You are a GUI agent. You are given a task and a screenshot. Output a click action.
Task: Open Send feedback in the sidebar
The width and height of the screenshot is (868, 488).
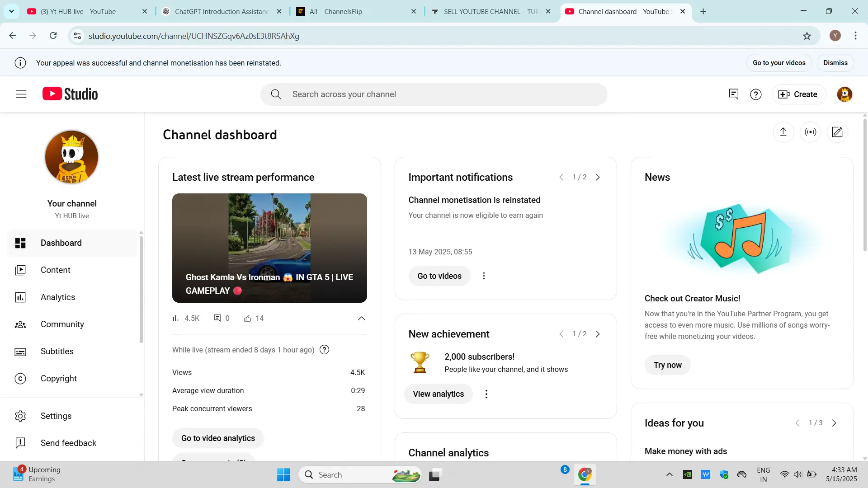coord(72,443)
